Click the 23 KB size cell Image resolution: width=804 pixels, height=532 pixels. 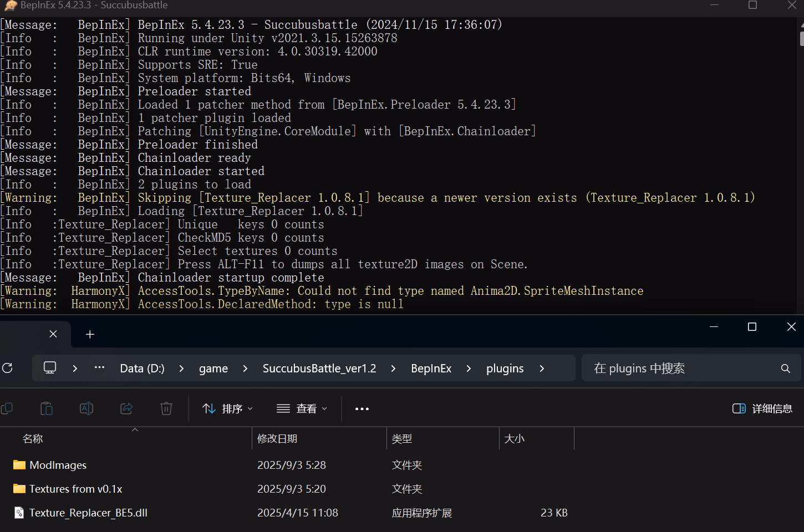click(x=554, y=513)
